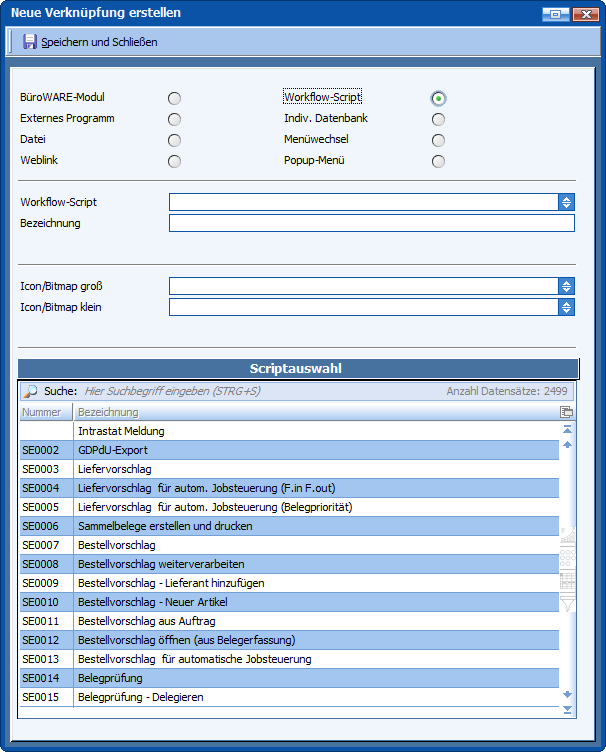Viewport: 606px width, 752px height.
Task: Click the funnel filter icon beside list
Action: coord(568,603)
